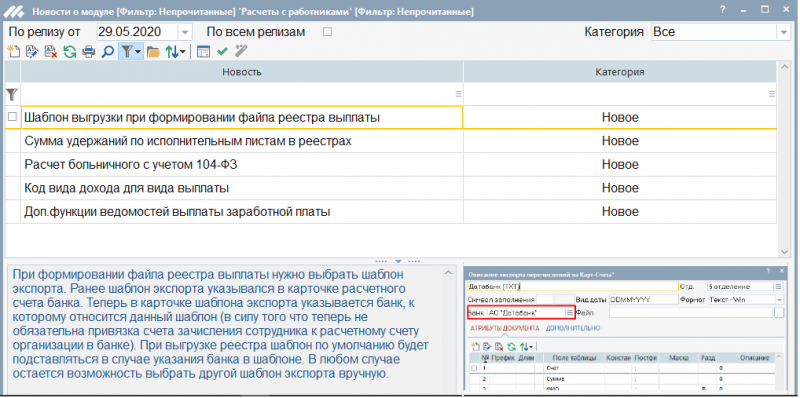Image resolution: width=800 pixels, height=398 pixels.
Task: Expand the Категория 'Все' dropdown
Action: tap(783, 32)
